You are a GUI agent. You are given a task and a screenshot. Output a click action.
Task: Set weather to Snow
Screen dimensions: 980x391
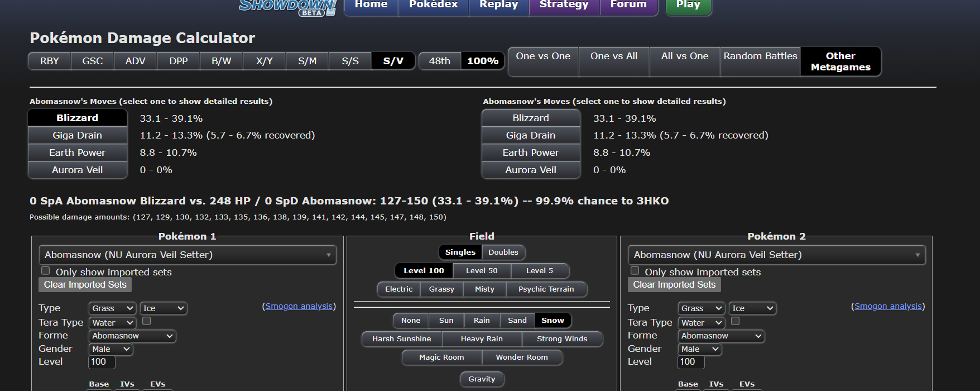[553, 321]
